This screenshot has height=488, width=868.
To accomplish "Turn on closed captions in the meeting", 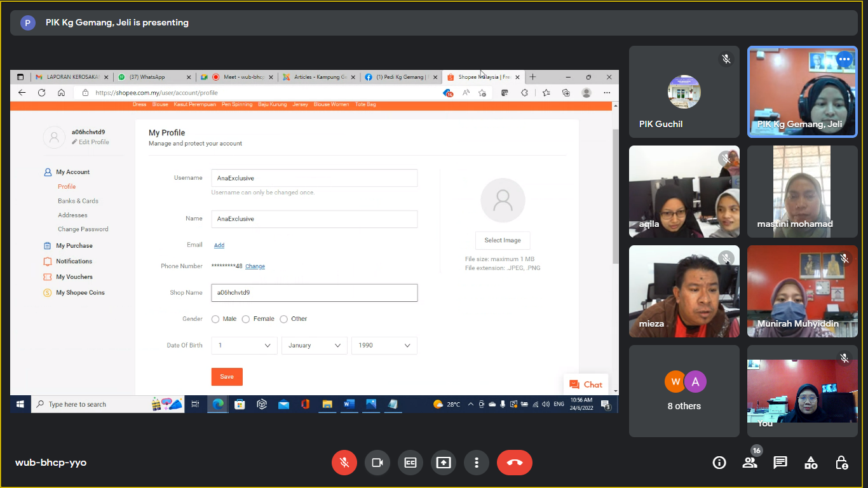I will [410, 463].
